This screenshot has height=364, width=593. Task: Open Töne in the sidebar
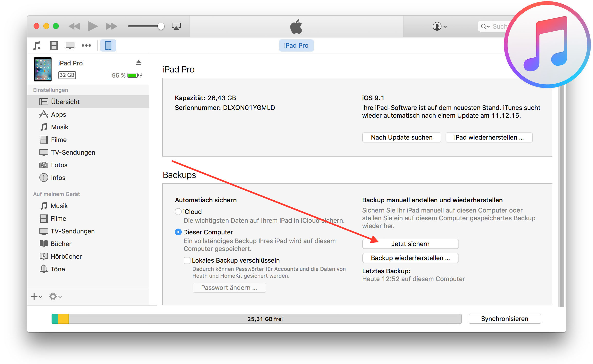[88, 269]
